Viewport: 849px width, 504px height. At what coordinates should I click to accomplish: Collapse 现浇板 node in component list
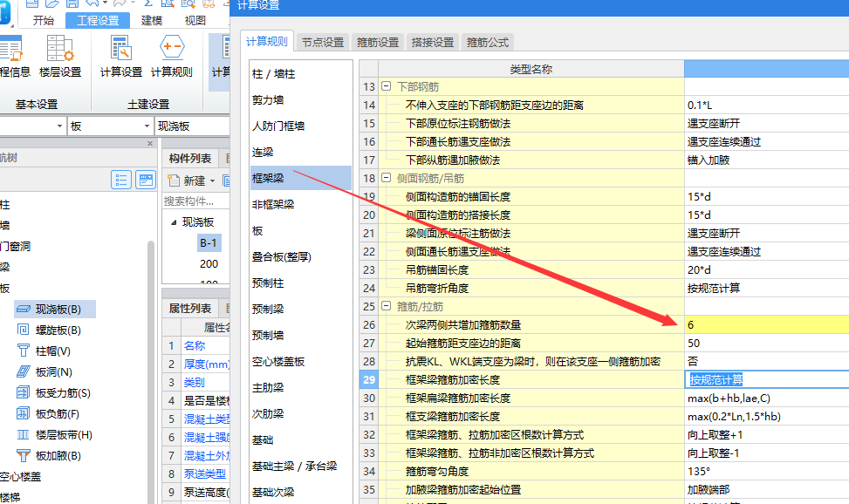[x=174, y=222]
